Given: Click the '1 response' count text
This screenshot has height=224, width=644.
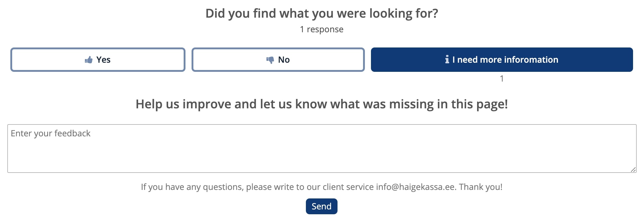Looking at the screenshot, I should coord(322,29).
